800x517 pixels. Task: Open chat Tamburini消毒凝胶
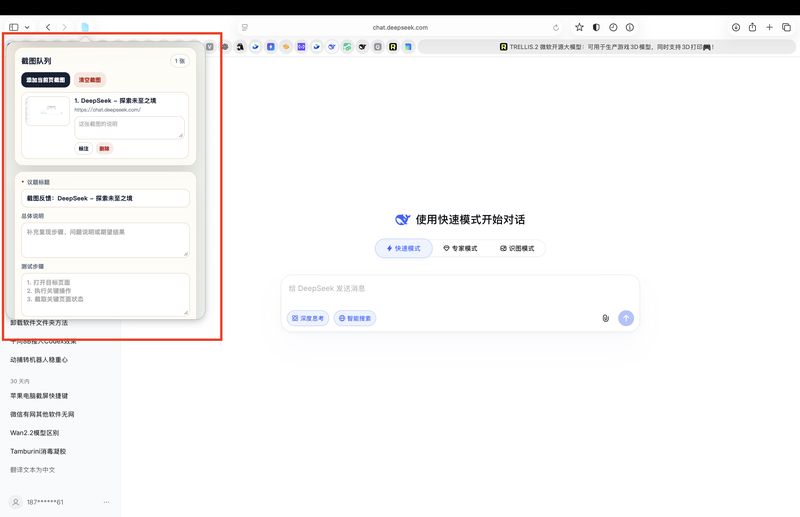coord(38,451)
